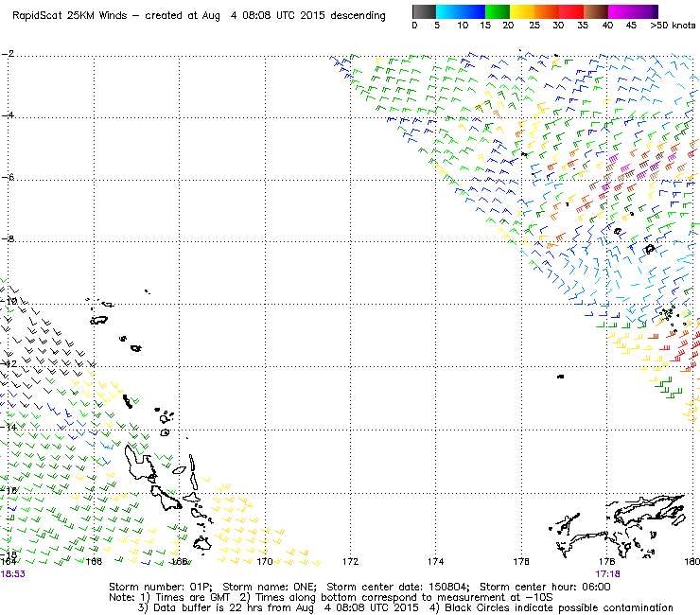The image size is (700, 615).
Task: Click the '35' label under the color scale
Action: (x=583, y=26)
